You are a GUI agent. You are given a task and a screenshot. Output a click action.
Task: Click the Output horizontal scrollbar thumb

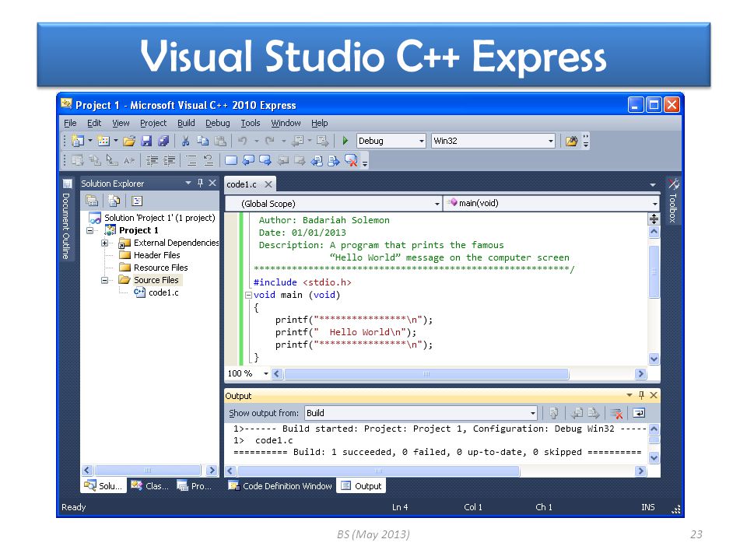[x=379, y=471]
